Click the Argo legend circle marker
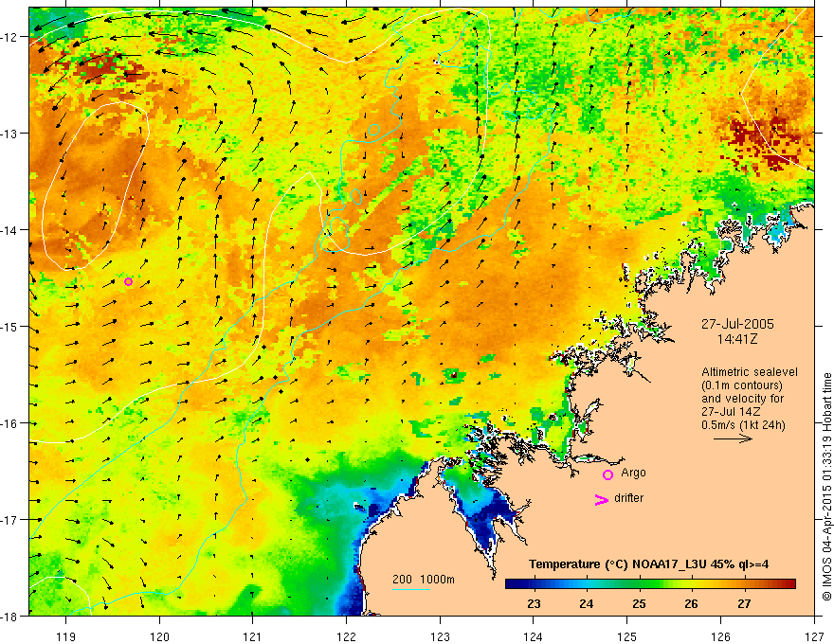Viewport: 834px width, 644px height. pos(607,474)
